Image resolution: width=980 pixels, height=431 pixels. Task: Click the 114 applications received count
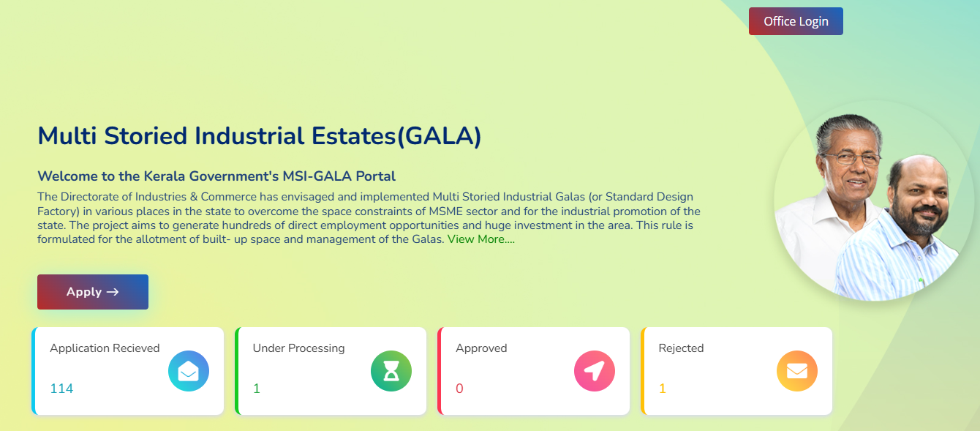(61, 389)
